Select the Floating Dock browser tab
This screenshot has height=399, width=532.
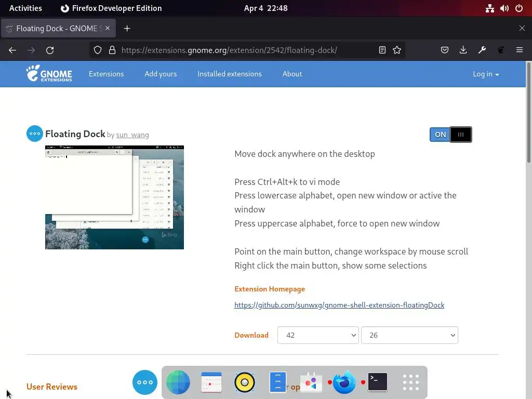point(58,29)
